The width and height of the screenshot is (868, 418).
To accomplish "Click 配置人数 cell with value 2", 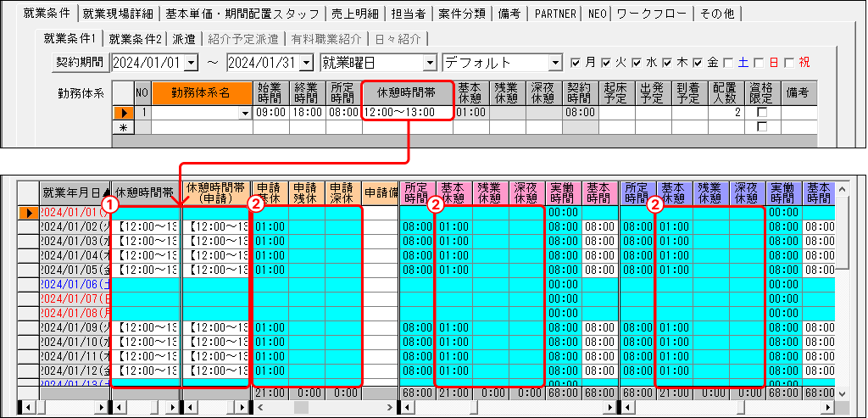I will tap(726, 113).
